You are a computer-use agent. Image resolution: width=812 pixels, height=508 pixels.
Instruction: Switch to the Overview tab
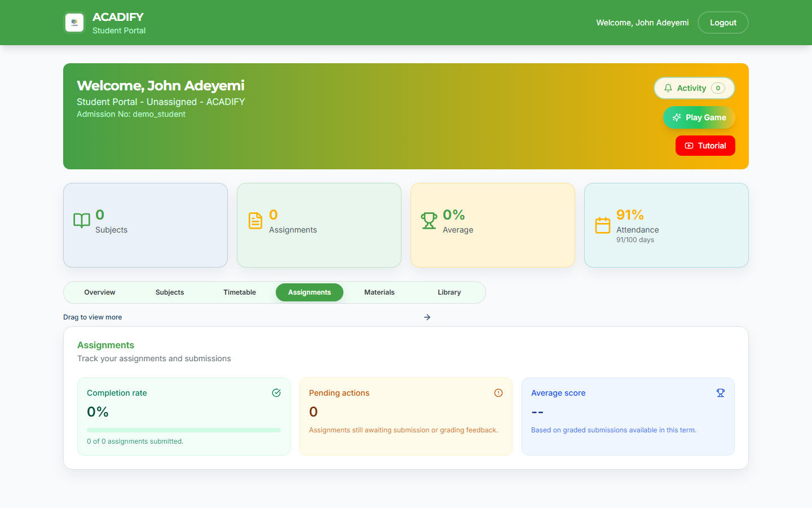[99, 292]
